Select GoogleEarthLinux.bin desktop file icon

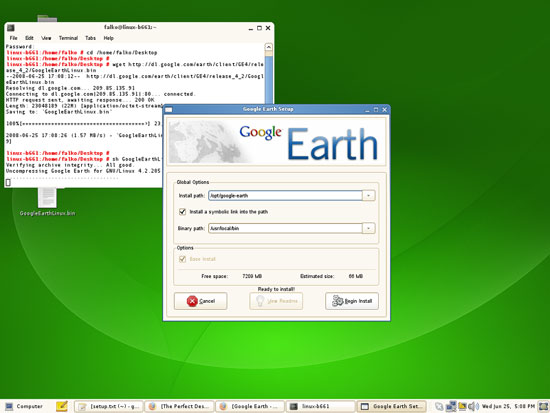tap(47, 198)
